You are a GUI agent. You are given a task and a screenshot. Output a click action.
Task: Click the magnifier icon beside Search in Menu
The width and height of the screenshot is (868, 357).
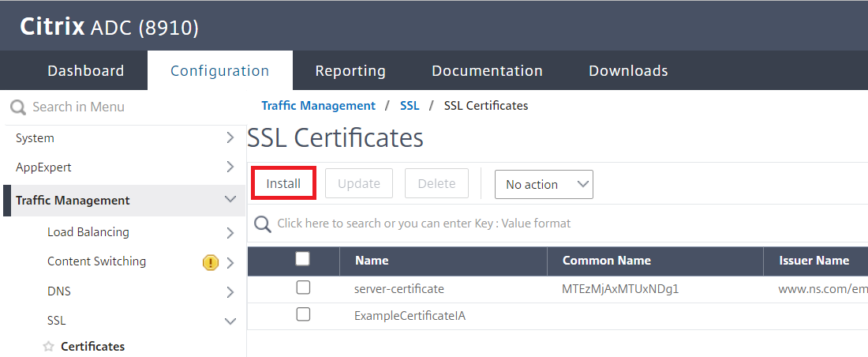click(18, 107)
